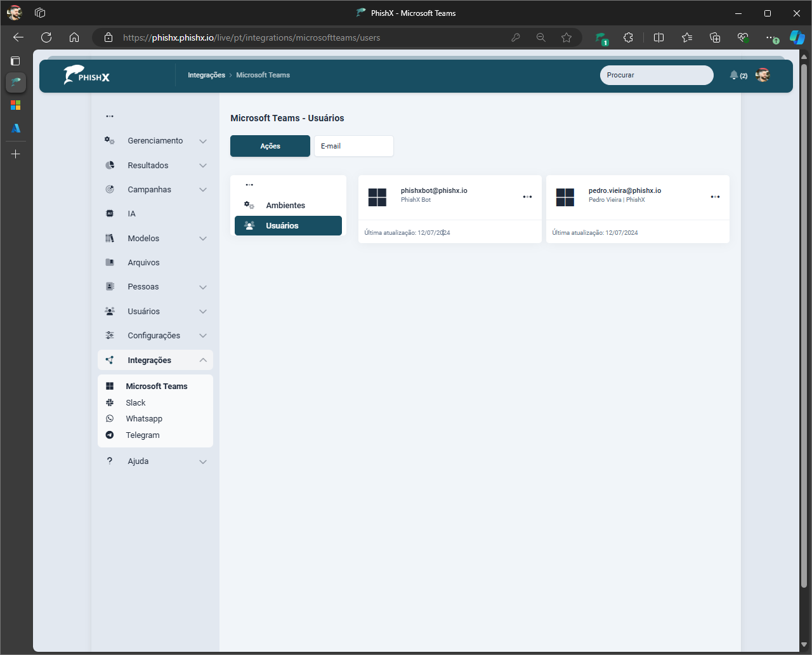
Task: Open Edge workspaces icon in title bar
Action: [x=40, y=13]
